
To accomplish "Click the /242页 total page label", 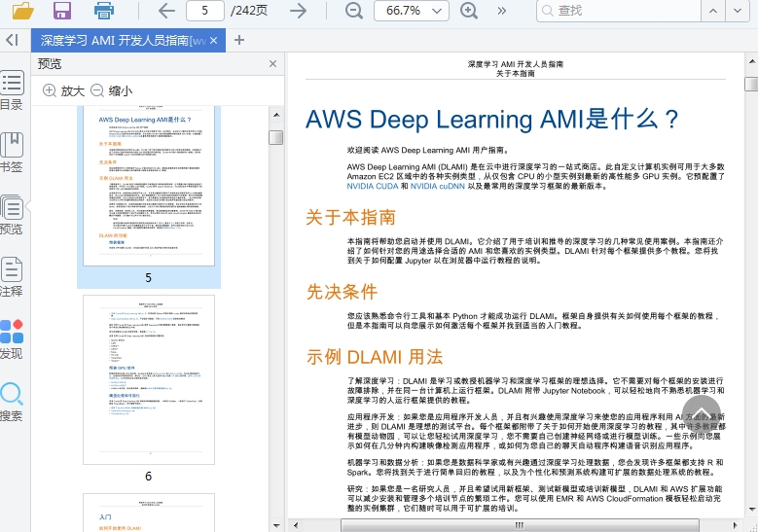I will click(249, 11).
